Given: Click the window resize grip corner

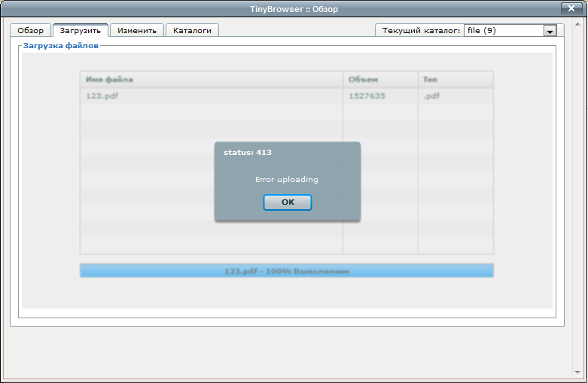Looking at the screenshot, I should (x=580, y=376).
